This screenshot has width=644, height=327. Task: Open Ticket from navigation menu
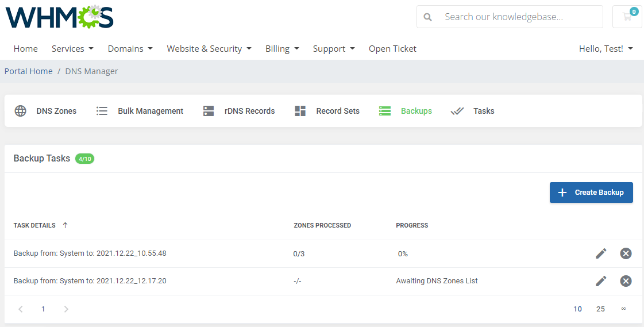click(392, 48)
